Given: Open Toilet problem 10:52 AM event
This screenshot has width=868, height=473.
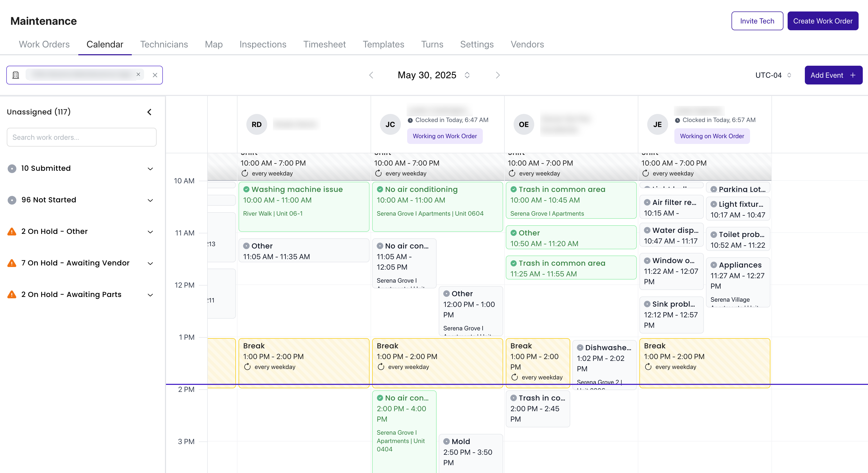Looking at the screenshot, I should coord(738,239).
